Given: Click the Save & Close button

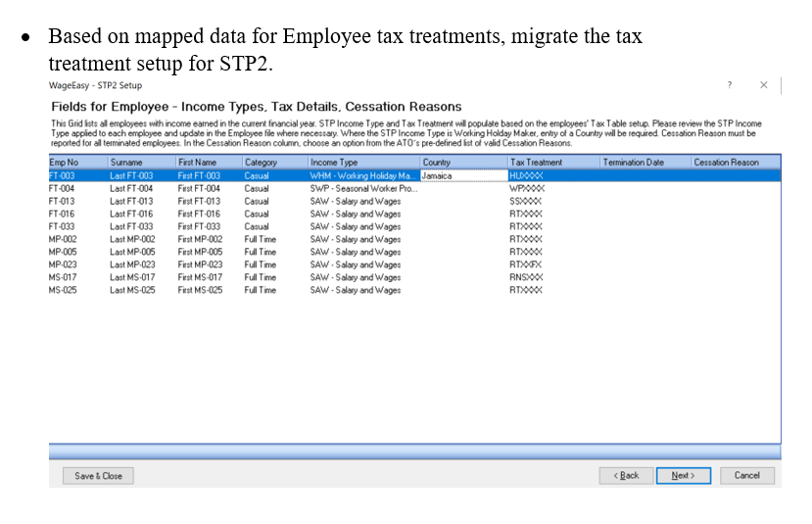Looking at the screenshot, I should 98,476.
